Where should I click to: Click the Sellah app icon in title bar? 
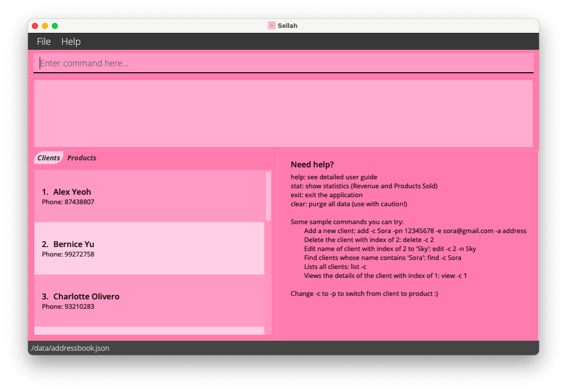(272, 25)
